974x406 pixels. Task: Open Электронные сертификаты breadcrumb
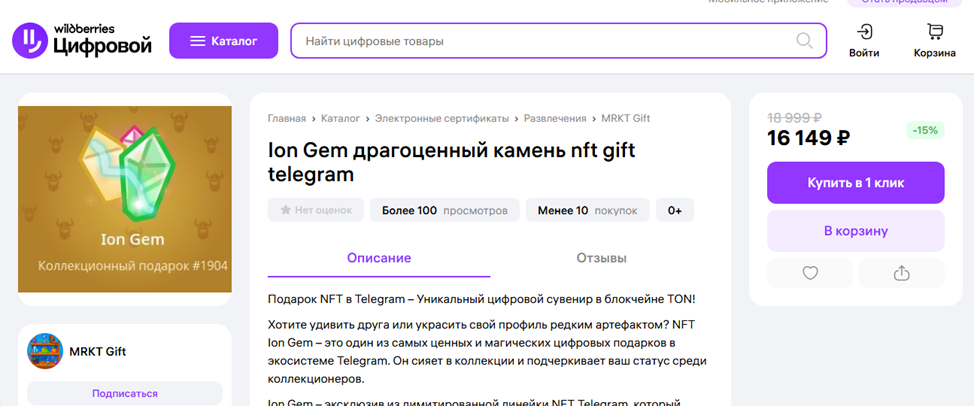[x=442, y=118]
